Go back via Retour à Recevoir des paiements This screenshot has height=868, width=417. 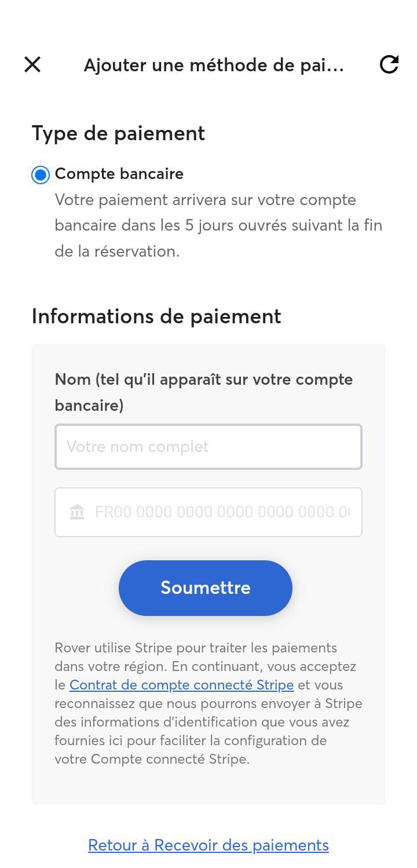click(209, 845)
